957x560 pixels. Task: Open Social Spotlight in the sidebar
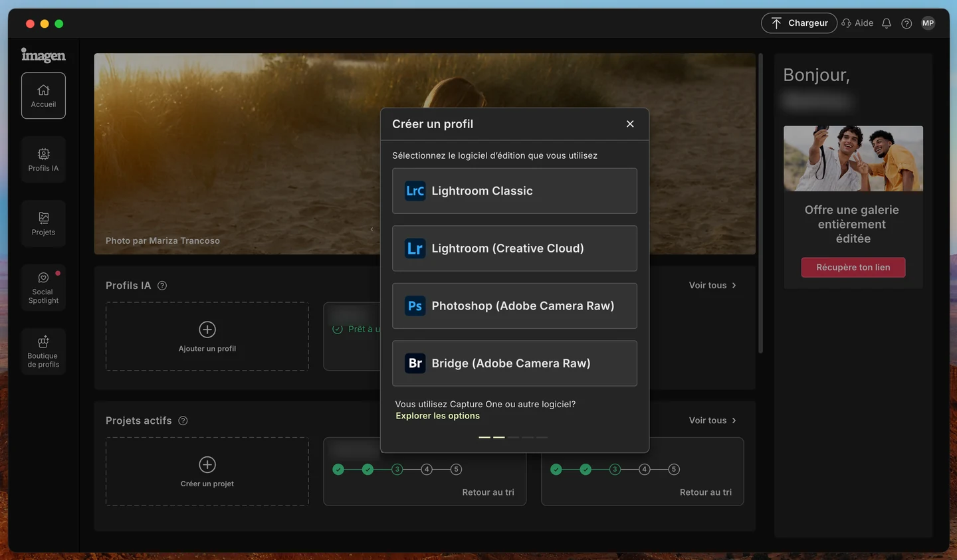pos(43,287)
